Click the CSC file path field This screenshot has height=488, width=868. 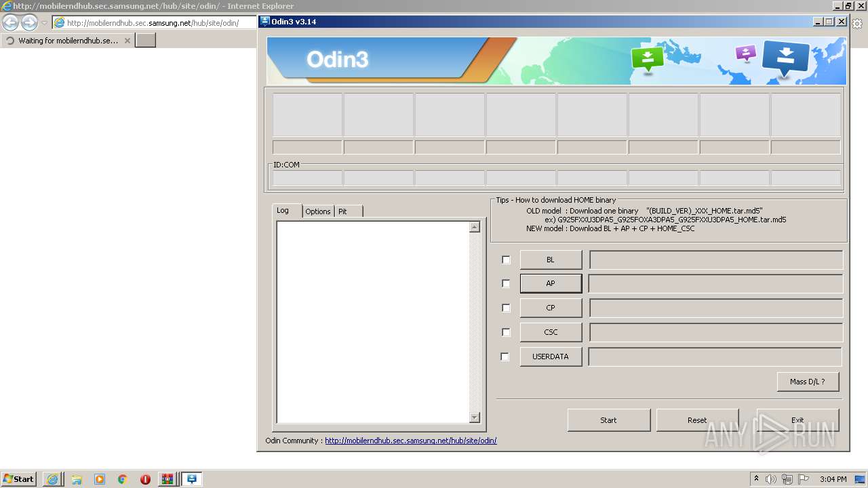pos(716,332)
